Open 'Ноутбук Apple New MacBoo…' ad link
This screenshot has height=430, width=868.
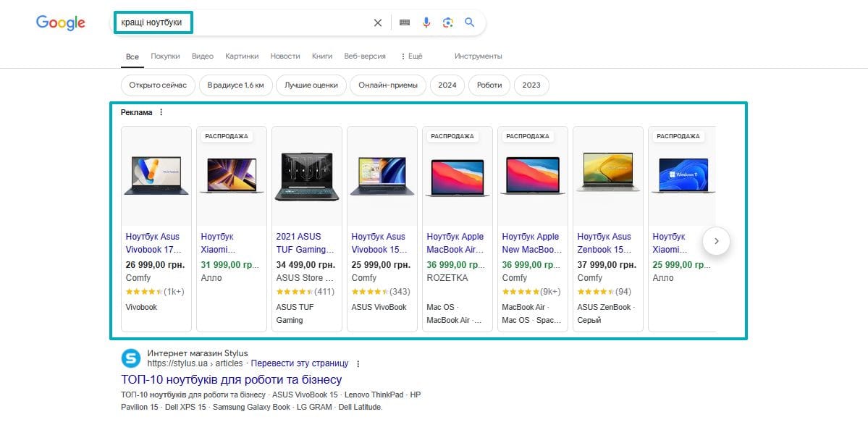[x=531, y=243]
